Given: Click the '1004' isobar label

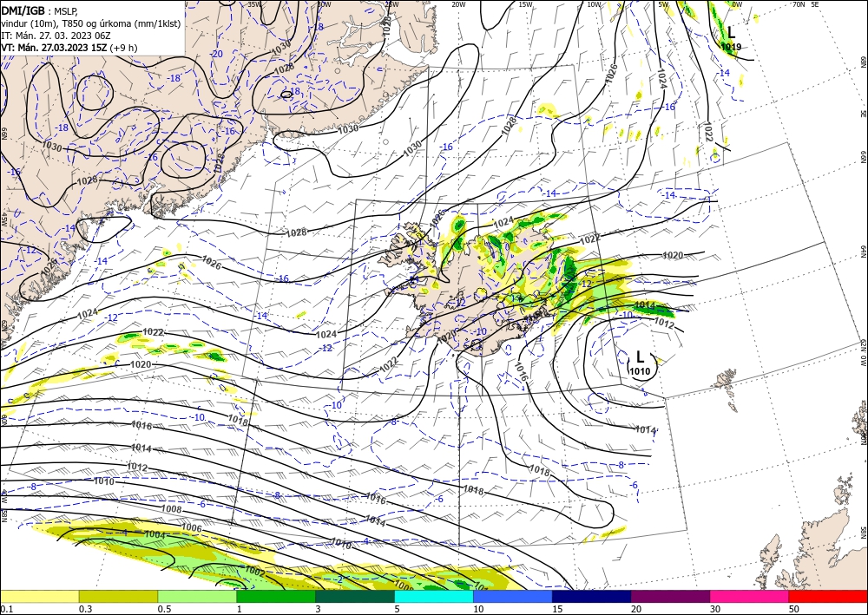Looking at the screenshot, I should pyautogui.click(x=155, y=534).
